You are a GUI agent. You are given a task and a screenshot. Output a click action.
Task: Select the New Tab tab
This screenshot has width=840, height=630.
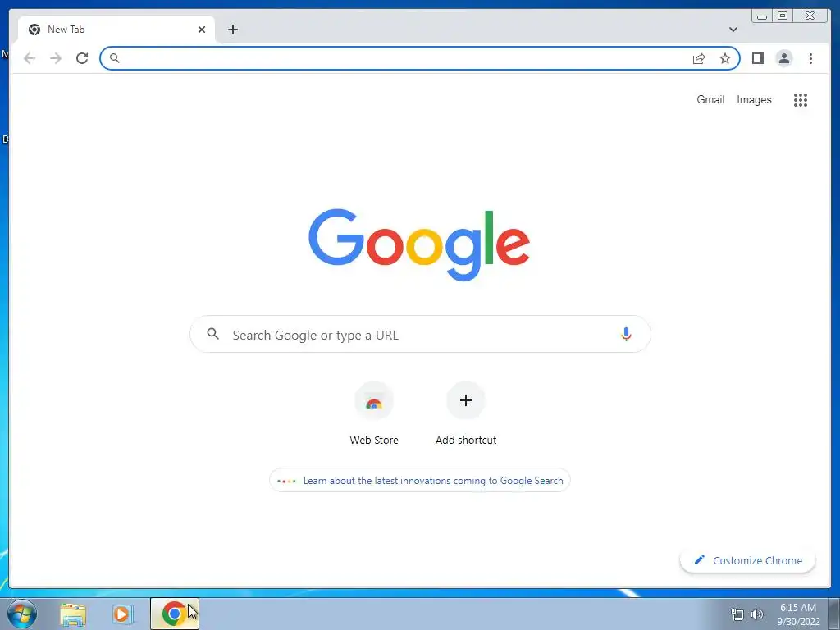click(x=116, y=30)
